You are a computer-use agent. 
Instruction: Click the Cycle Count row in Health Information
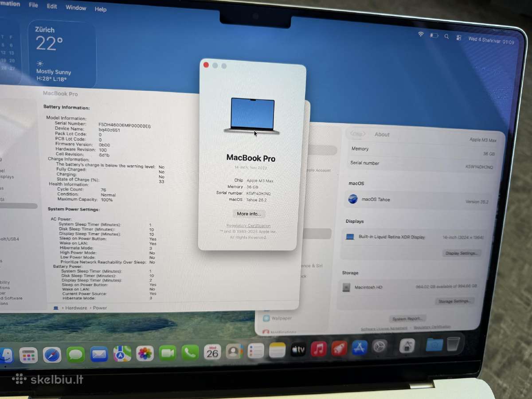click(82, 189)
